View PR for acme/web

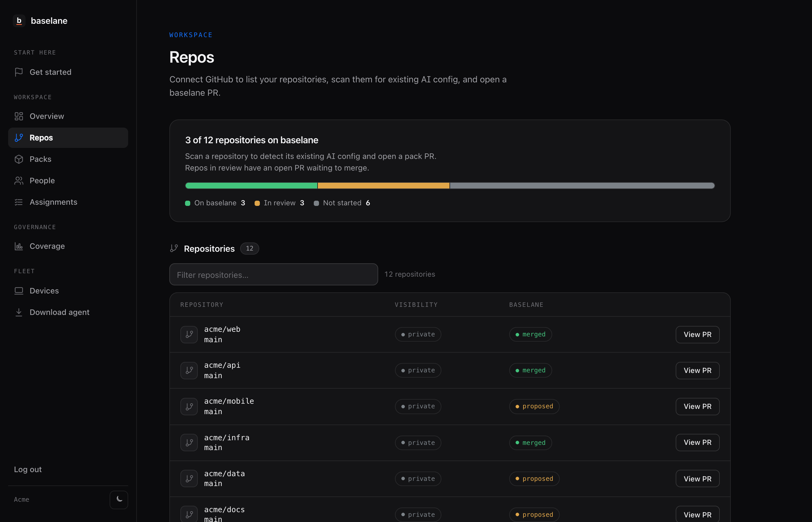click(x=697, y=335)
